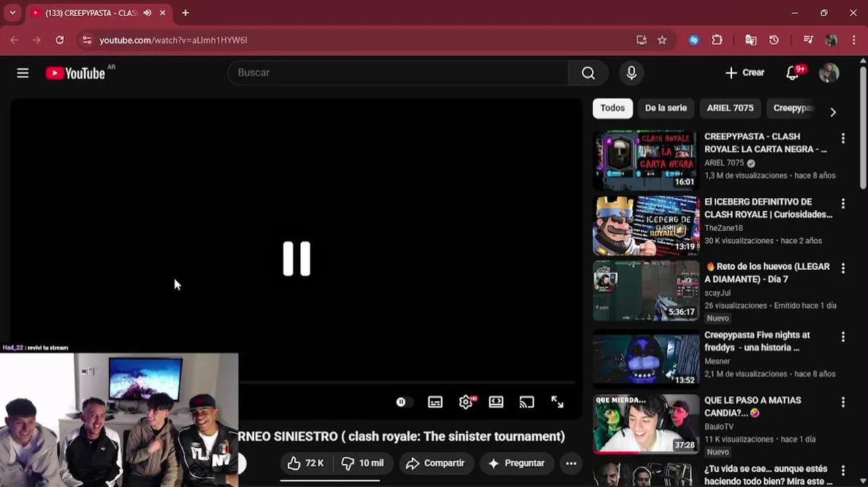Open player settings gear

(x=466, y=402)
